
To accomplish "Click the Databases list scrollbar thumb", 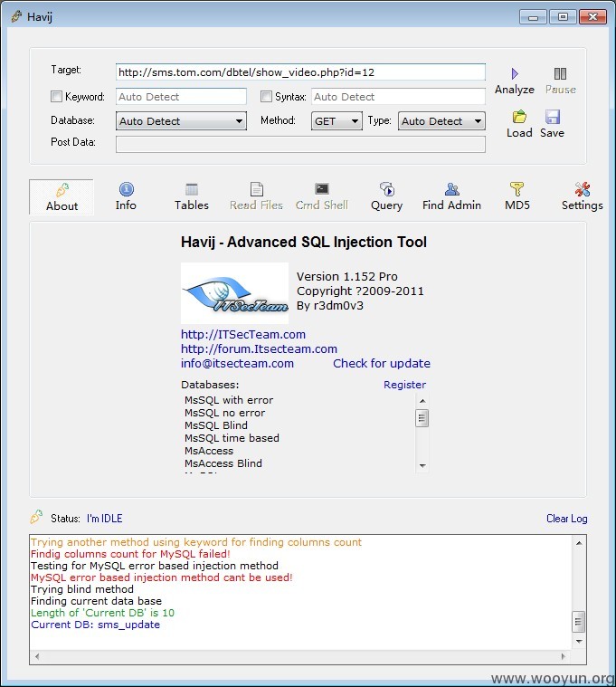I will pos(422,417).
